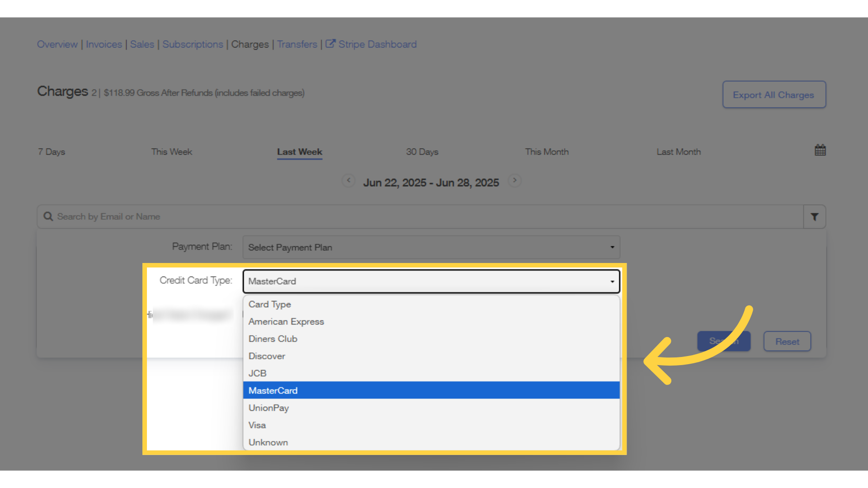The image size is (868, 488).
Task: Open the Transfers link
Action: pos(297,44)
